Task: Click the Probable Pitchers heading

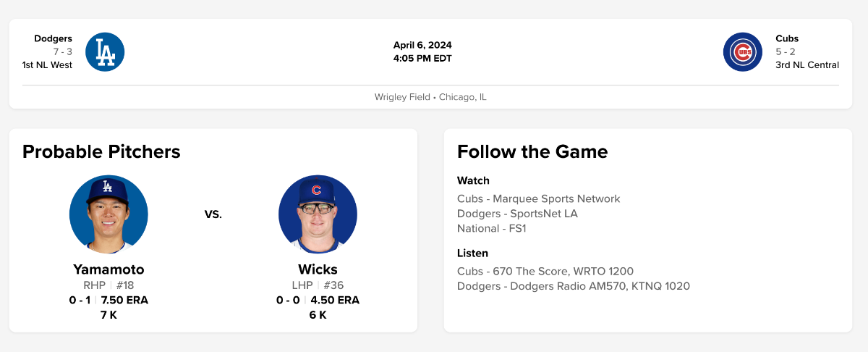Action: pos(101,151)
